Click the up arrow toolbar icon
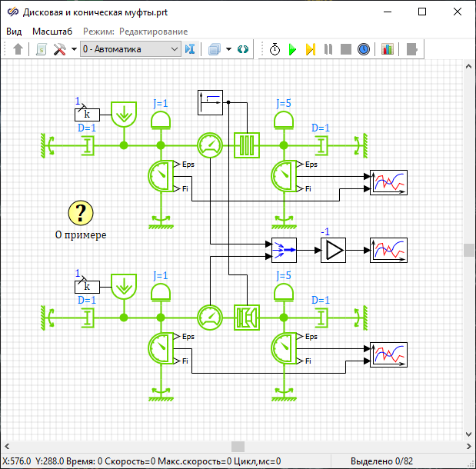Image resolution: width=476 pixels, height=469 pixels. (18, 49)
